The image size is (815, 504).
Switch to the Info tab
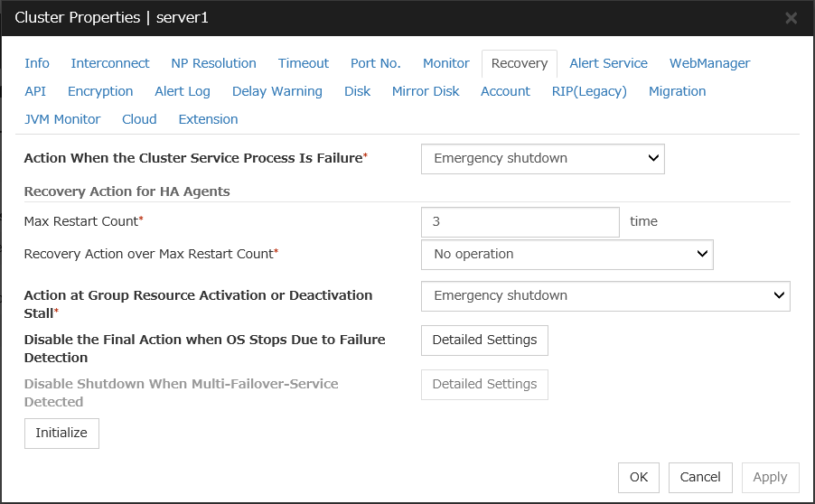click(37, 63)
